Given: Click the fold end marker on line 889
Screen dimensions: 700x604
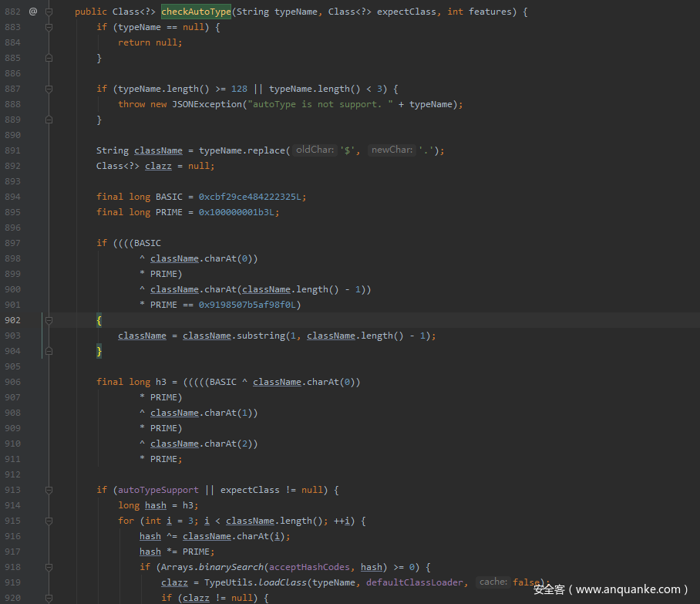Looking at the screenshot, I should pos(49,120).
